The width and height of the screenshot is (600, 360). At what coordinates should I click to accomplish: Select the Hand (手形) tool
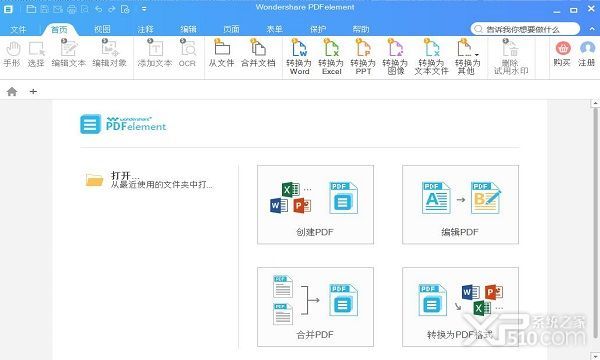pos(12,55)
